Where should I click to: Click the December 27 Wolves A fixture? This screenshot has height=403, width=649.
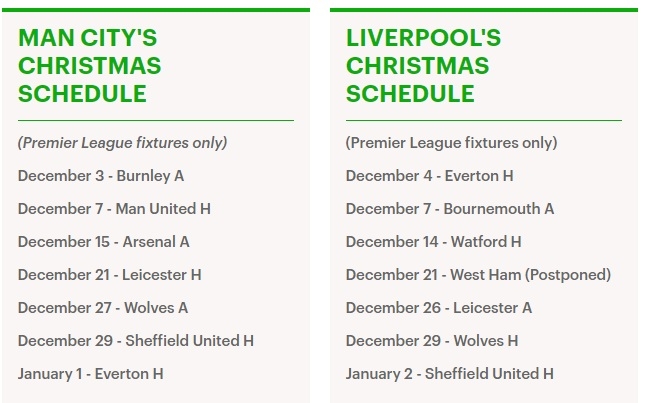[x=103, y=308]
